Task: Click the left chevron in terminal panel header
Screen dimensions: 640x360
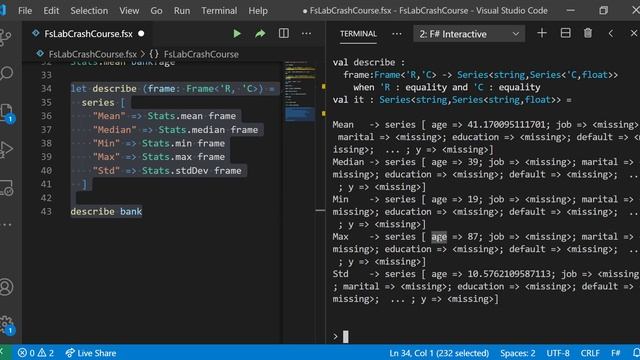Action: click(x=611, y=33)
